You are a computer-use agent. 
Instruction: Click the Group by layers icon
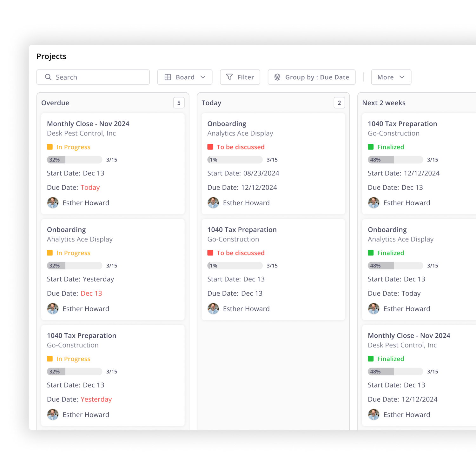click(277, 77)
